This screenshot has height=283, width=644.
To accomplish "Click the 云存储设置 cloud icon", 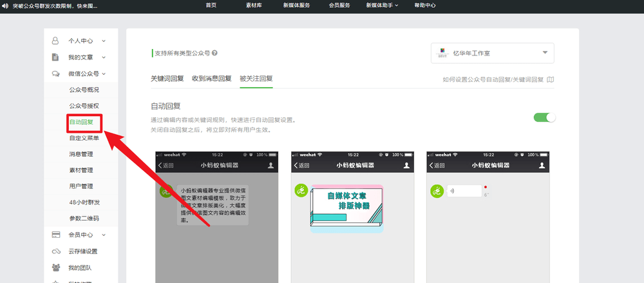I will point(56,251).
